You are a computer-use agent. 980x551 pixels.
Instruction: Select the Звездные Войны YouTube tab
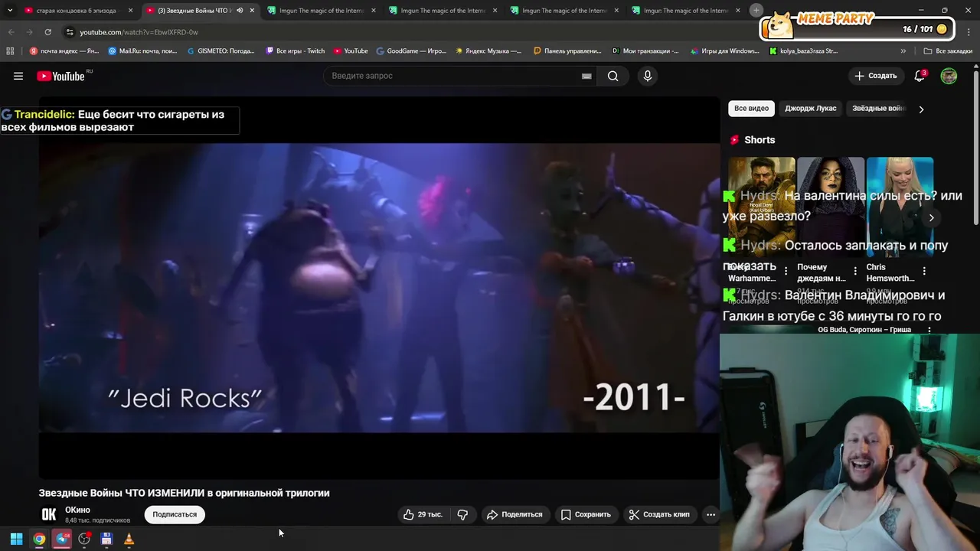201,11
